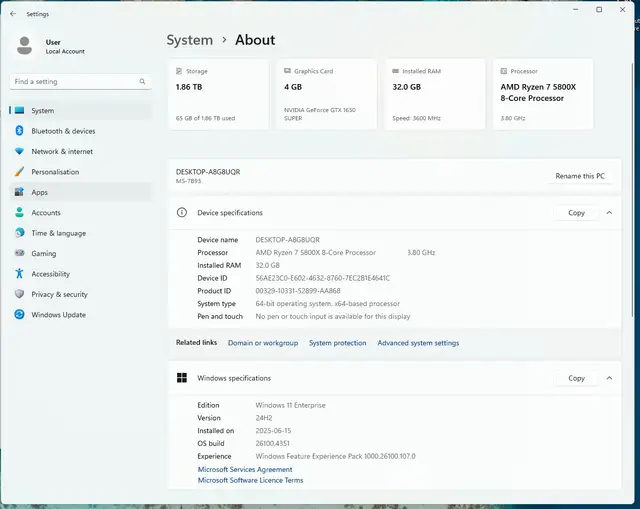Maximize the Settings window

coord(599,9)
